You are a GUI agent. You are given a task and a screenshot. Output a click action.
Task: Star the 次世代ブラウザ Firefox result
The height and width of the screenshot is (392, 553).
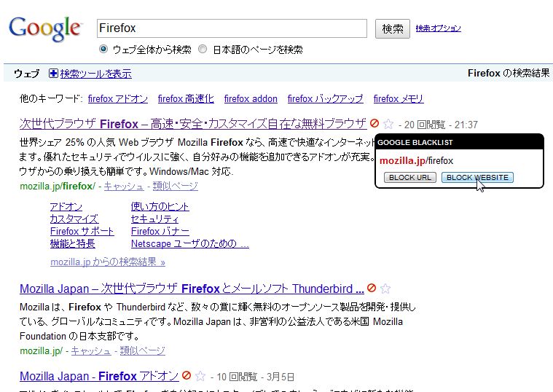point(388,124)
